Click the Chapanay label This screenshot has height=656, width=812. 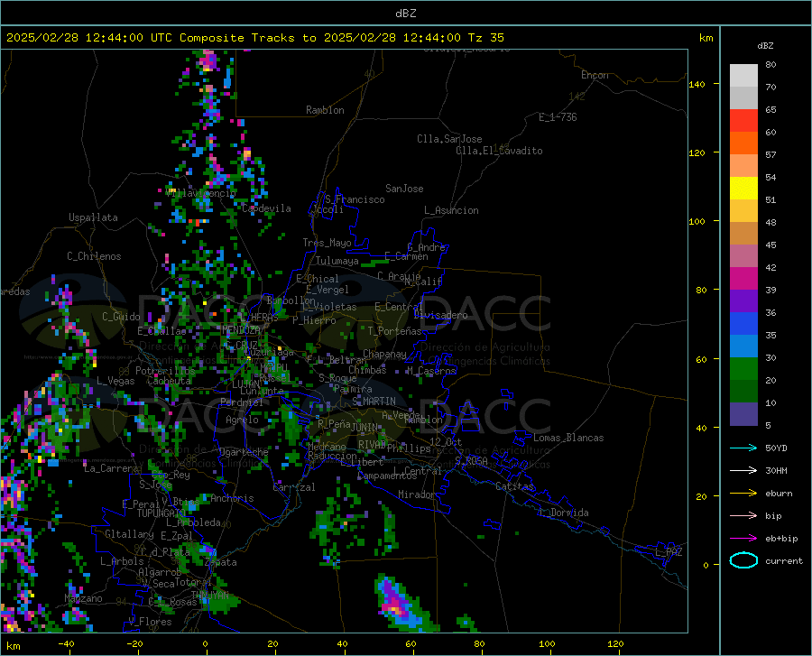(384, 354)
